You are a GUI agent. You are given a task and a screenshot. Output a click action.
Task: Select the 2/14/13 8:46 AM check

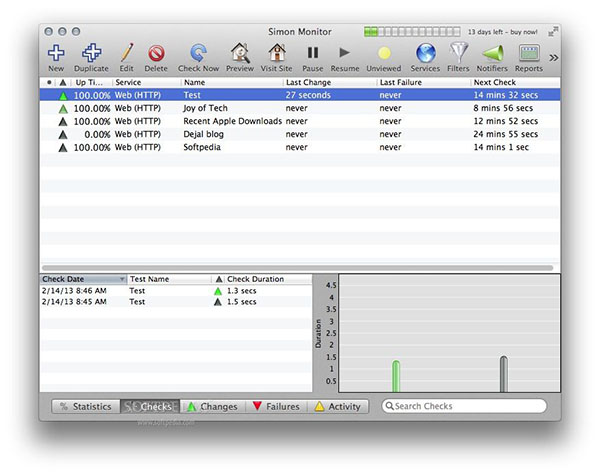click(x=176, y=291)
